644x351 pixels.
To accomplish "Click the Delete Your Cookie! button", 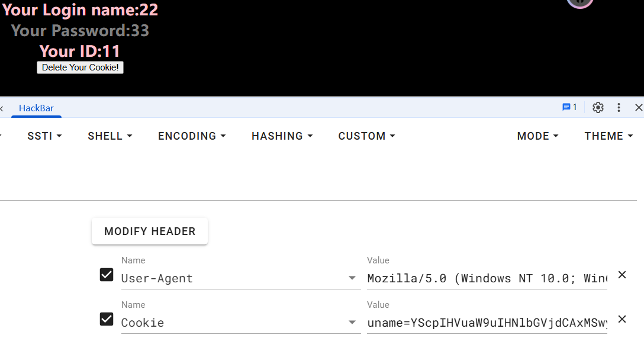I will (80, 67).
